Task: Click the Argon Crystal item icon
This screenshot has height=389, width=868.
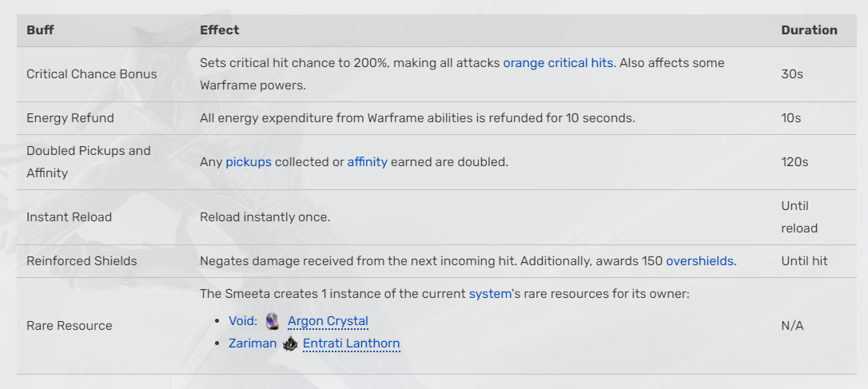Action: point(272,321)
